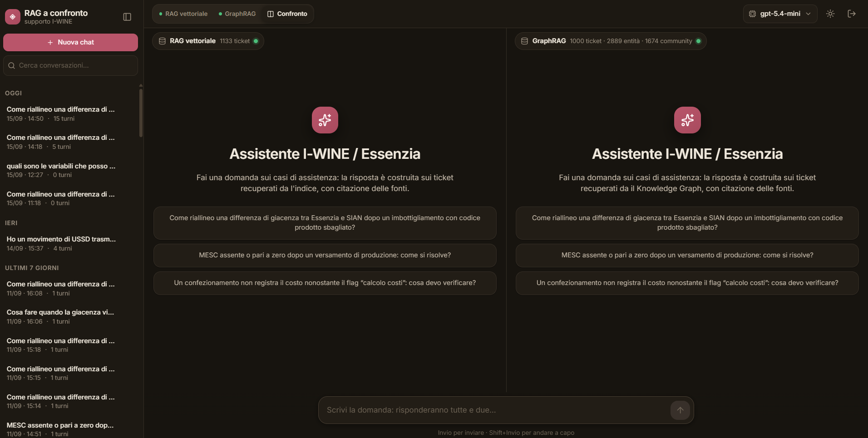
Task: Open conversation from 11/09 15:14
Action: tap(69, 401)
